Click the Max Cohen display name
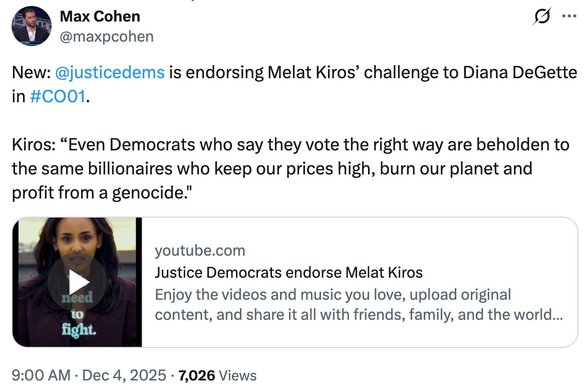This screenshot has width=588, height=390. coord(100,17)
